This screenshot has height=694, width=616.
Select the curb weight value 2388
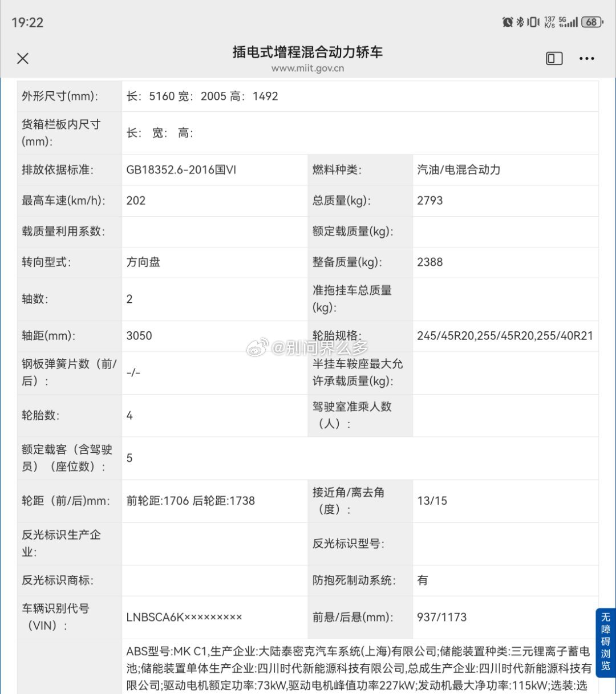pos(430,262)
